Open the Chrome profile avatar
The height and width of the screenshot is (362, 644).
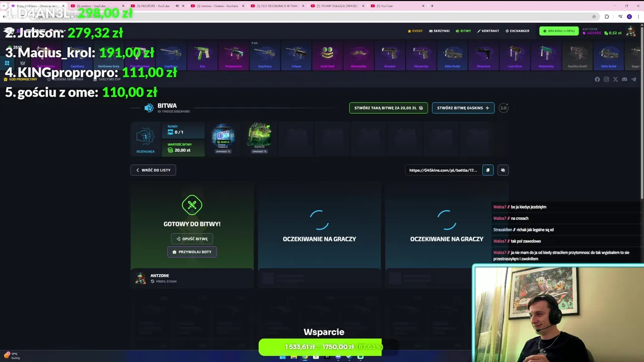pyautogui.click(x=629, y=17)
